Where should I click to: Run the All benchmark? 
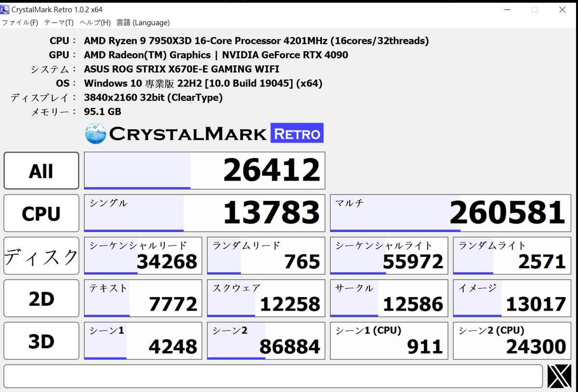[41, 170]
